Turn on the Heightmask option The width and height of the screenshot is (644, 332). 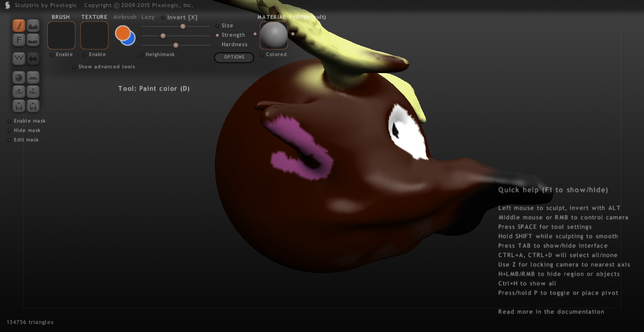(141, 55)
